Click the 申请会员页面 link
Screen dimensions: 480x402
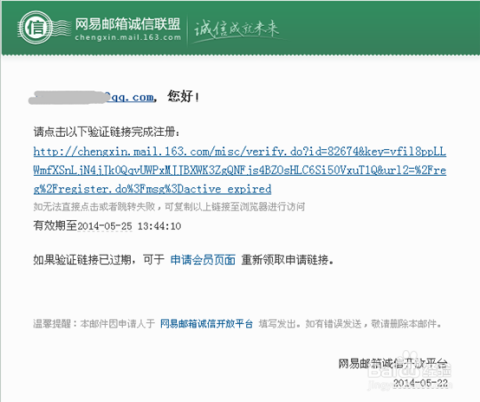[x=203, y=260]
